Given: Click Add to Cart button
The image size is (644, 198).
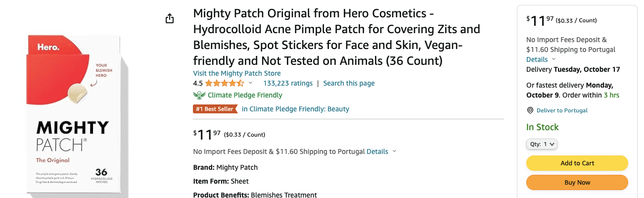Looking at the screenshot, I should coord(577,163).
